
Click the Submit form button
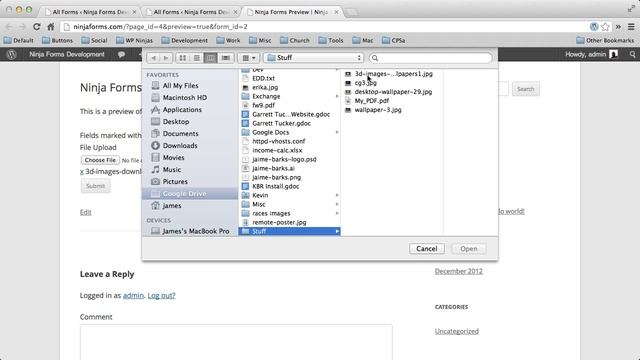point(96,186)
